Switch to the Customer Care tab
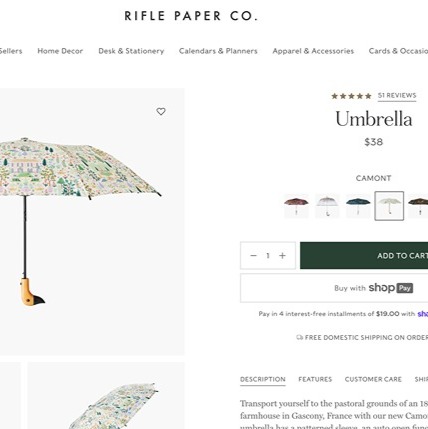 [373, 379]
